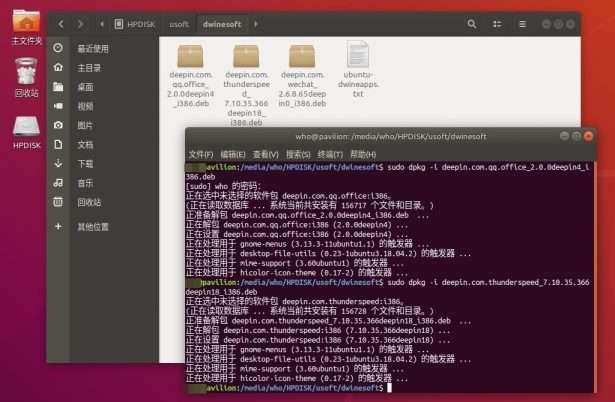Image resolution: width=615 pixels, height=402 pixels.
Task: Minimize the terminal window
Action: [x=564, y=136]
